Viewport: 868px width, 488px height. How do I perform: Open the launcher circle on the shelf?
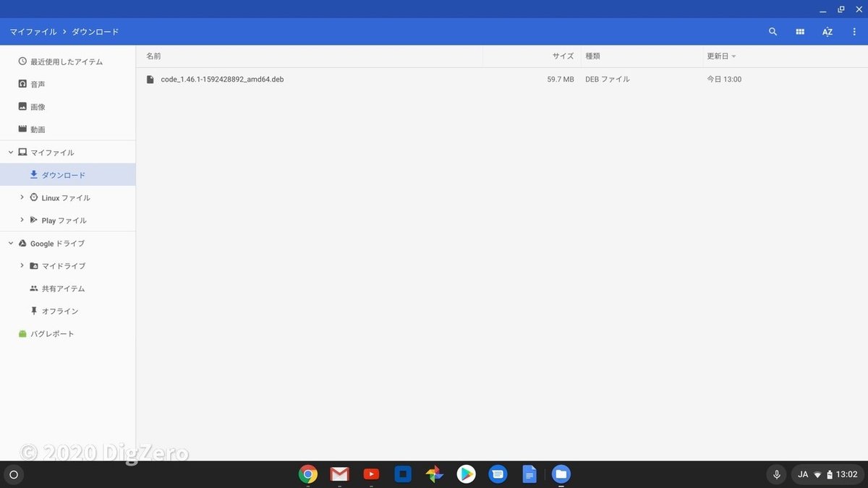13,475
